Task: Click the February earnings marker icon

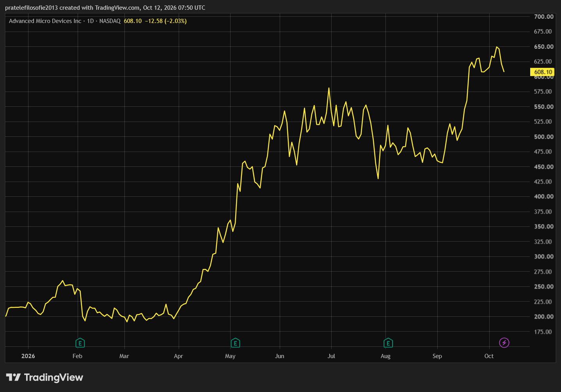Action: pyautogui.click(x=80, y=343)
